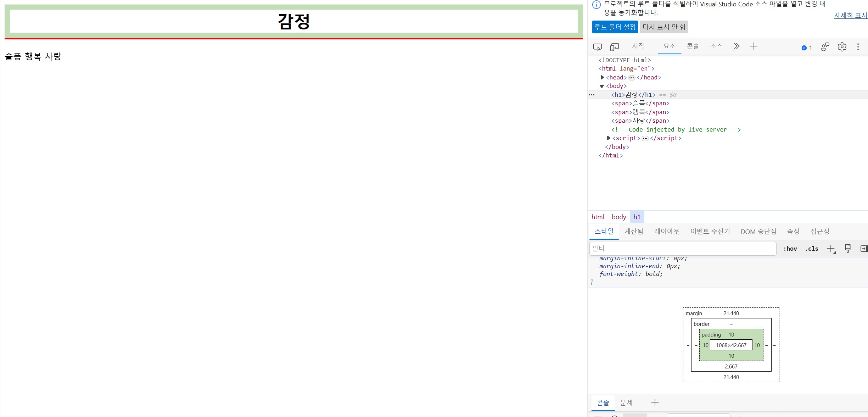Focus the 필터 styles filter field
The height and width of the screenshot is (417, 868).
pyautogui.click(x=683, y=249)
